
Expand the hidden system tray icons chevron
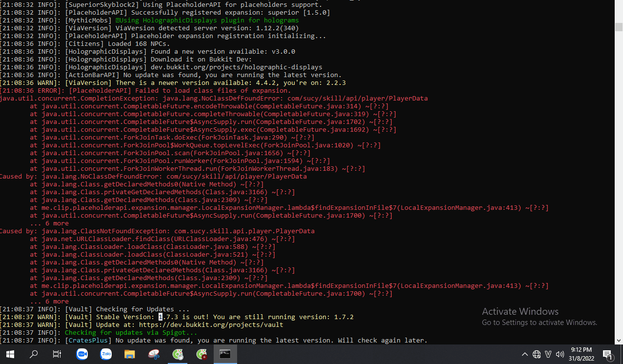(x=524, y=354)
